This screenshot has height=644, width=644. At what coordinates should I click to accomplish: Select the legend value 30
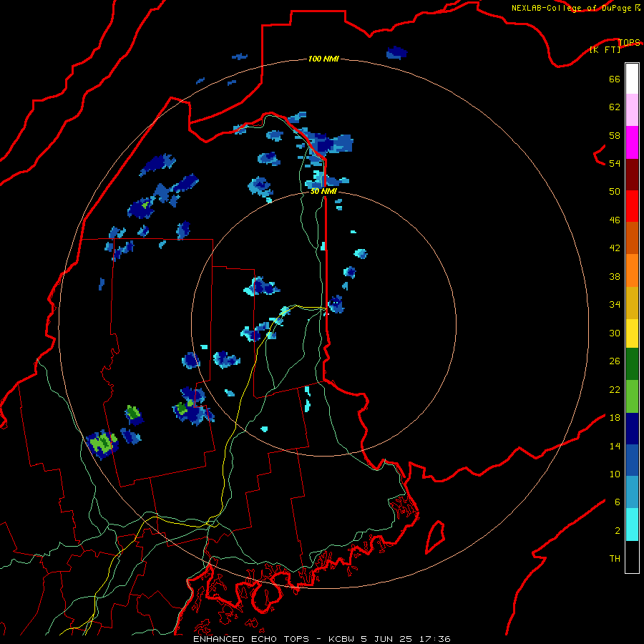pyautogui.click(x=615, y=333)
